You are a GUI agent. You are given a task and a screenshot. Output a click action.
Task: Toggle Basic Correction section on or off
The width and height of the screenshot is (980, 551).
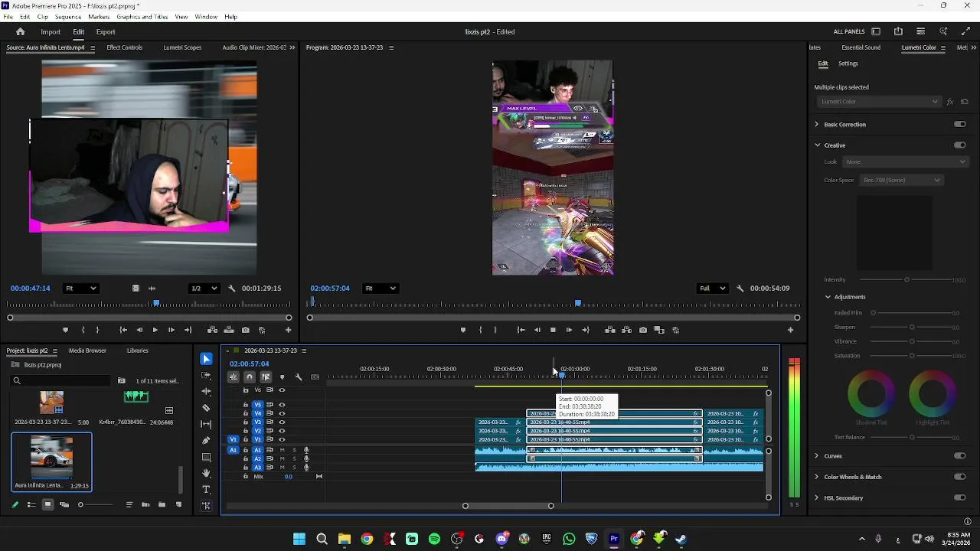coord(959,124)
